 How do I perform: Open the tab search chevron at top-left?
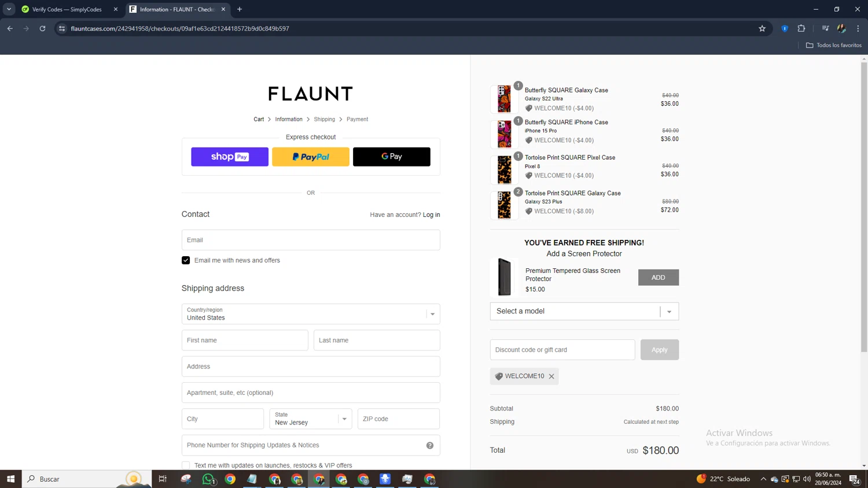[9, 9]
